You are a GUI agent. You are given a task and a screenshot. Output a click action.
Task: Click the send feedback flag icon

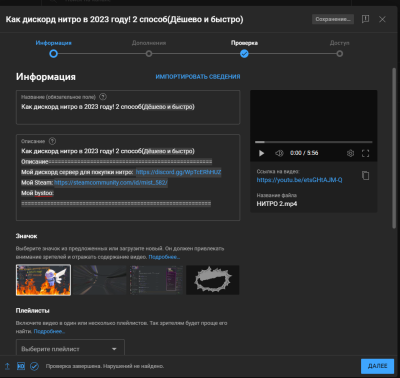(365, 19)
